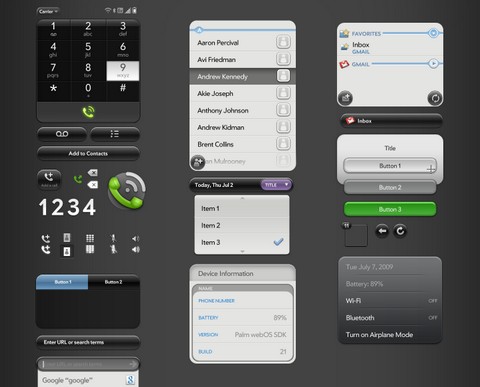Click the Enter URL or search terms field

click(x=88, y=342)
